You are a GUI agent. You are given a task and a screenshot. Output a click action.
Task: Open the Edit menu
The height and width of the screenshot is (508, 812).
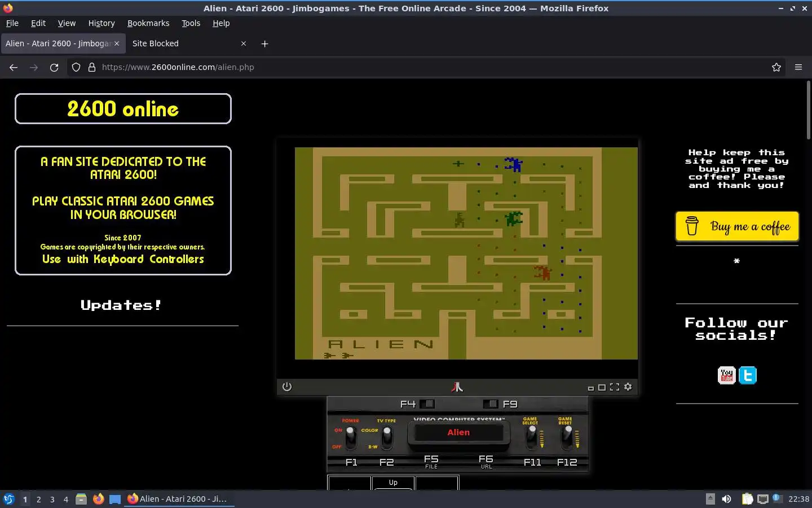tap(38, 23)
